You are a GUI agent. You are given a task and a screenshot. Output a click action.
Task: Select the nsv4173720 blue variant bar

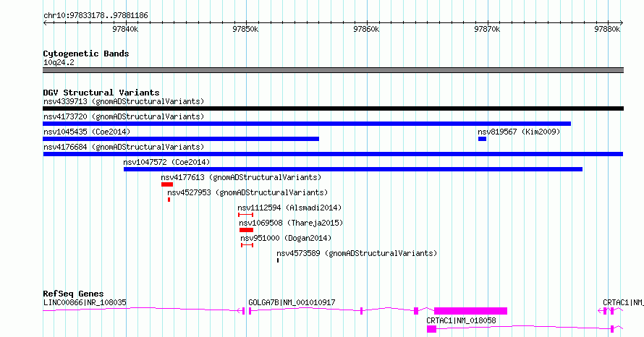[307, 124]
